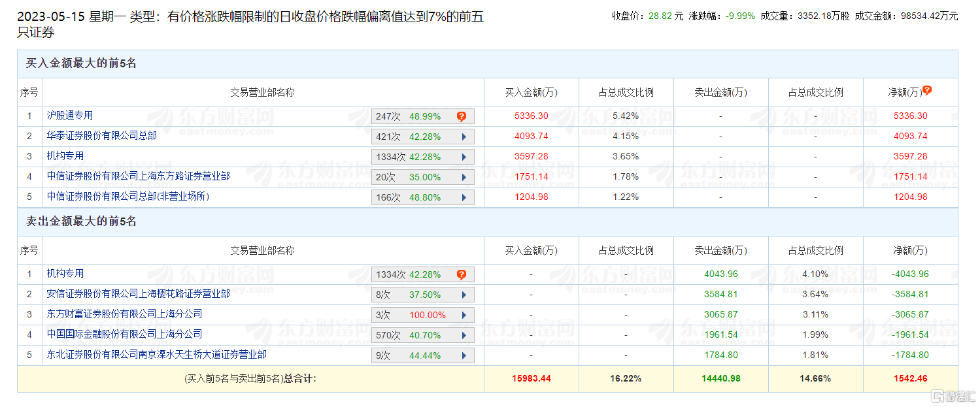The image size is (980, 407).
Task: Click buy amount 5336.30 in 沪股通专用 row
Action: click(532, 116)
